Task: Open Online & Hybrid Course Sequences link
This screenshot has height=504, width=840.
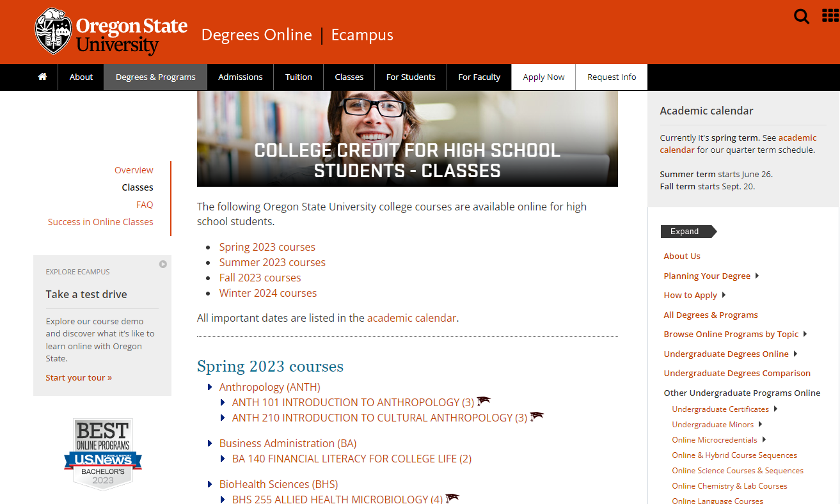Action: tap(734, 455)
